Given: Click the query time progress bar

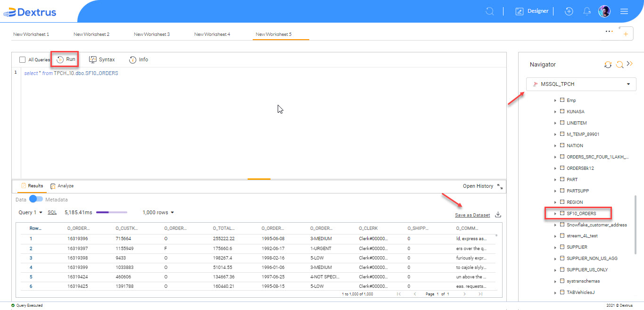Looking at the screenshot, I should click(112, 212).
